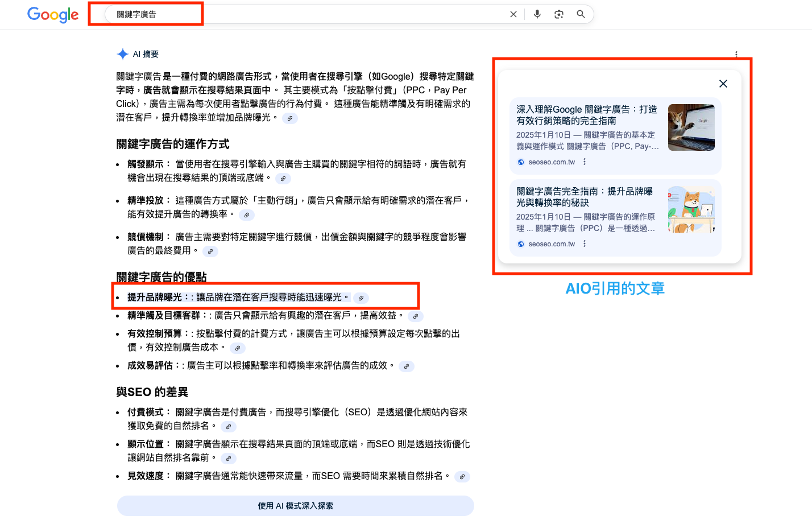Screen dimensions: 812x524
Task: Open more options for second seoseo.com.tw source
Action: (585, 244)
